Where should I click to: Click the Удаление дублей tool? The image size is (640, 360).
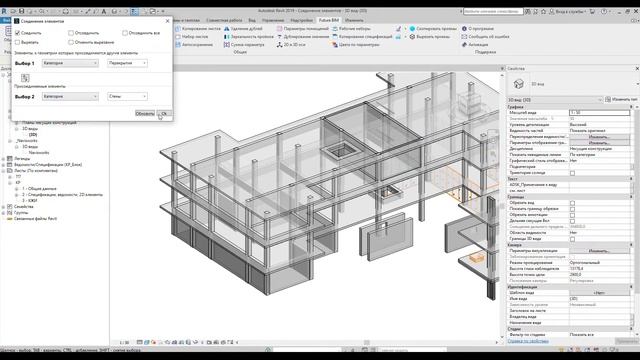(243, 29)
